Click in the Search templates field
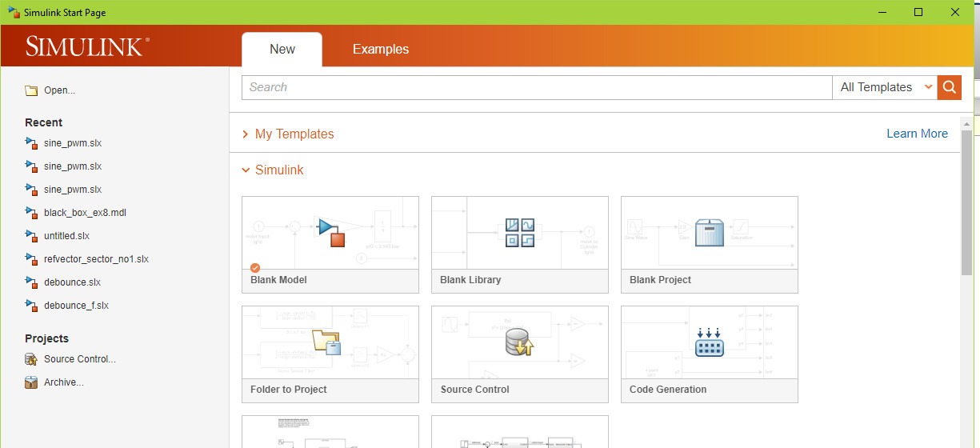 [536, 87]
